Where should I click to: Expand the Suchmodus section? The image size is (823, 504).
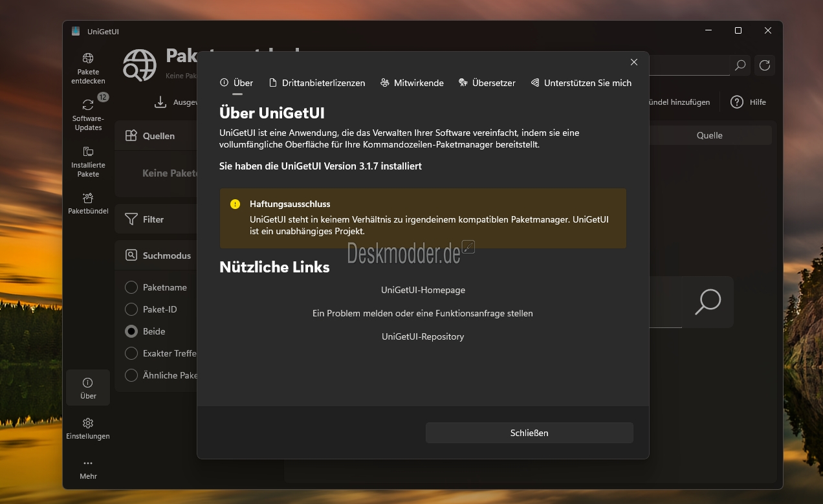156,256
